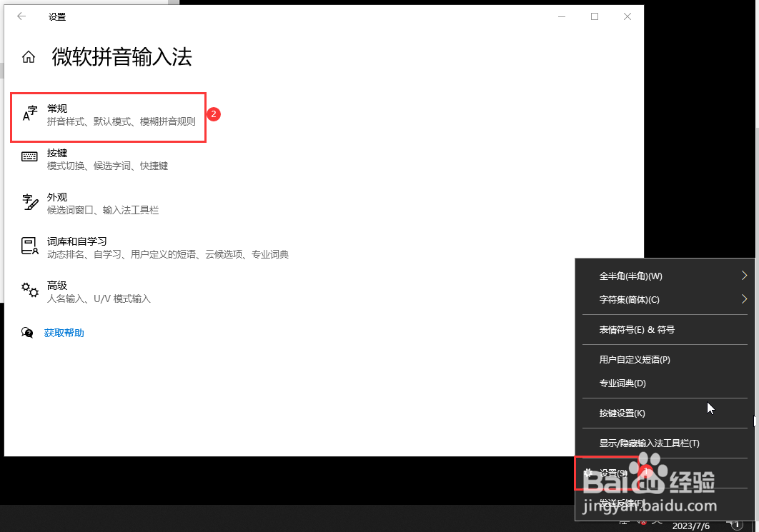
Task: Click 模式切换、候选字词、快捷键 description text
Action: [x=107, y=166]
